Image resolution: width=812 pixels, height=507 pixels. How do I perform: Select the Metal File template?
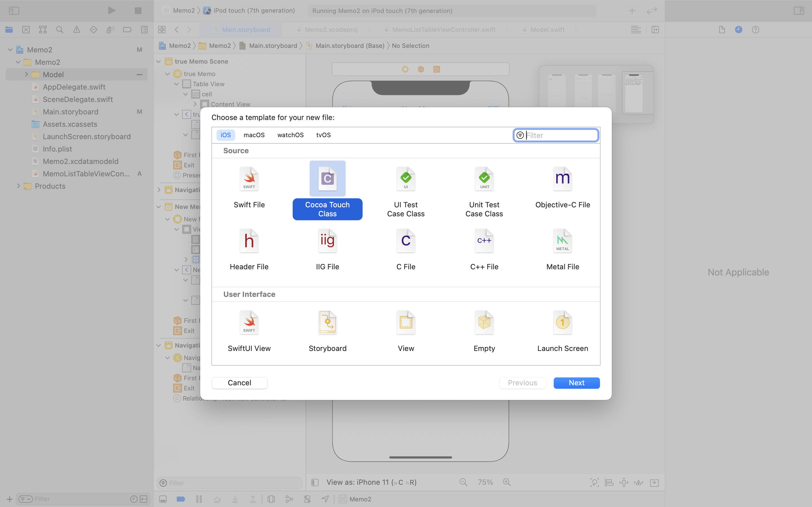click(562, 241)
